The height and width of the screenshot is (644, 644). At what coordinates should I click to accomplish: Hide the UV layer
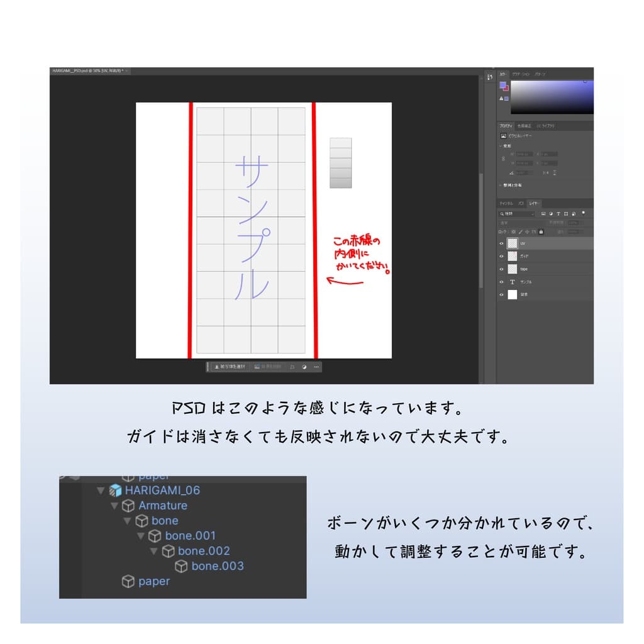coord(501,243)
